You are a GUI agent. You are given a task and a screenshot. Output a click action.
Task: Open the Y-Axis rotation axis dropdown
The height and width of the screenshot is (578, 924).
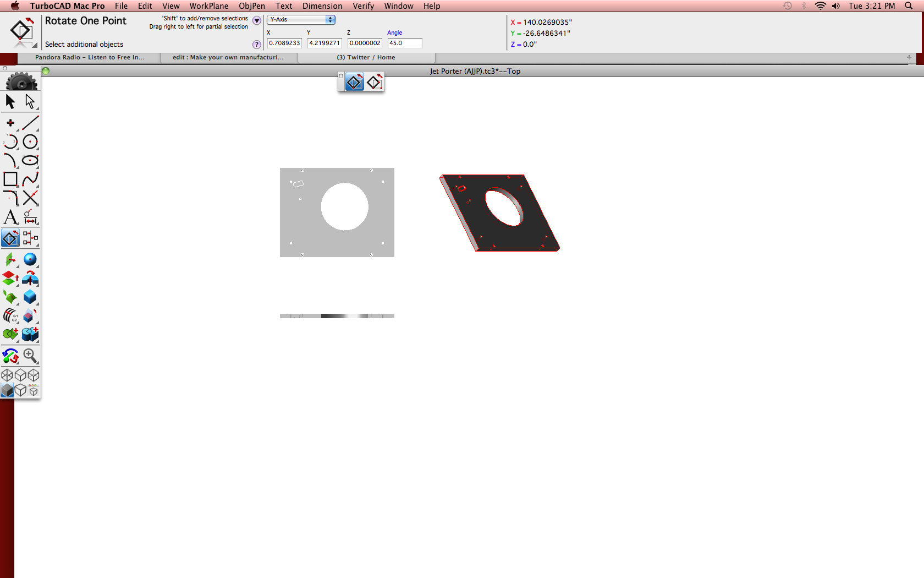(x=301, y=19)
